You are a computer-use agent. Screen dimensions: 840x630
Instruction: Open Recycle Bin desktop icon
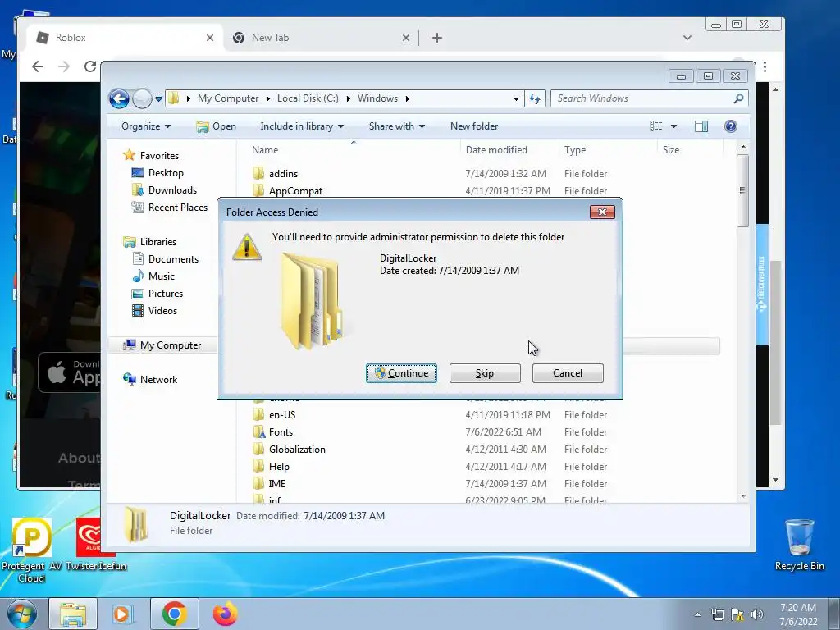799,546
